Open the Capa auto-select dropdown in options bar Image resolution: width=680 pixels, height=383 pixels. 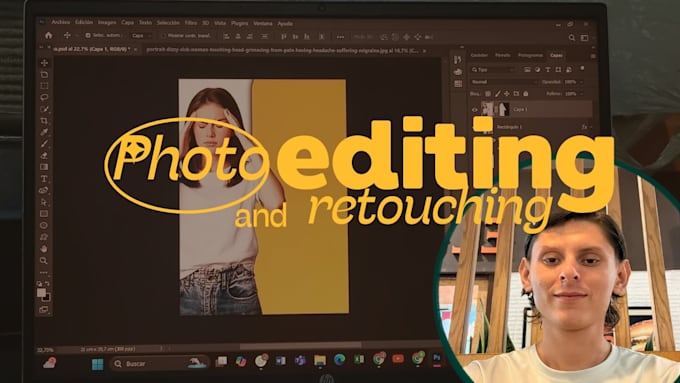click(x=141, y=36)
